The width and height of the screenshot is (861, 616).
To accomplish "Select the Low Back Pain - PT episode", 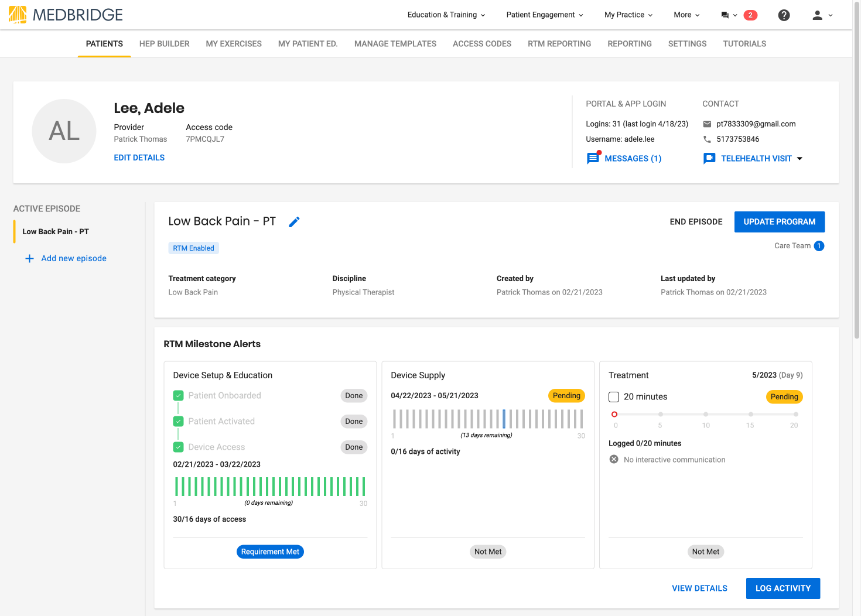I will pos(56,232).
